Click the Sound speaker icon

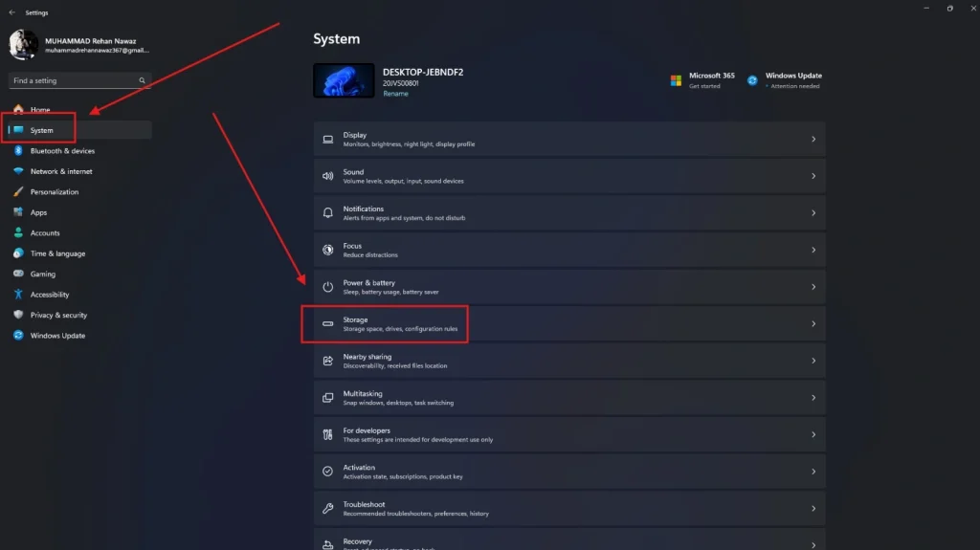[x=327, y=176]
